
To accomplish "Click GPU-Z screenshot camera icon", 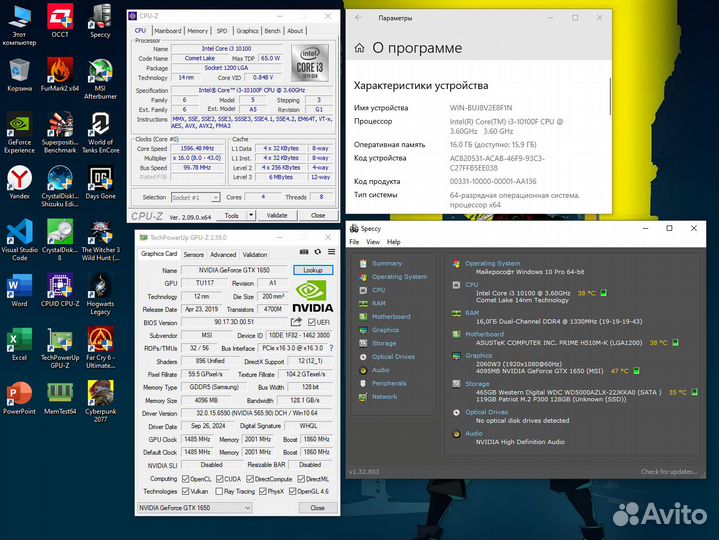I will [x=304, y=252].
